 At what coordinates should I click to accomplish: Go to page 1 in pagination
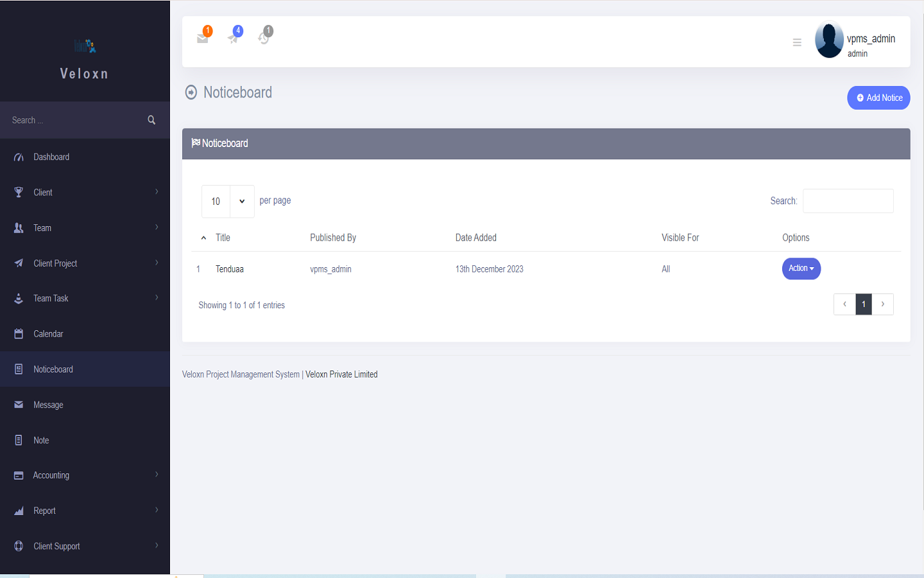click(x=863, y=304)
